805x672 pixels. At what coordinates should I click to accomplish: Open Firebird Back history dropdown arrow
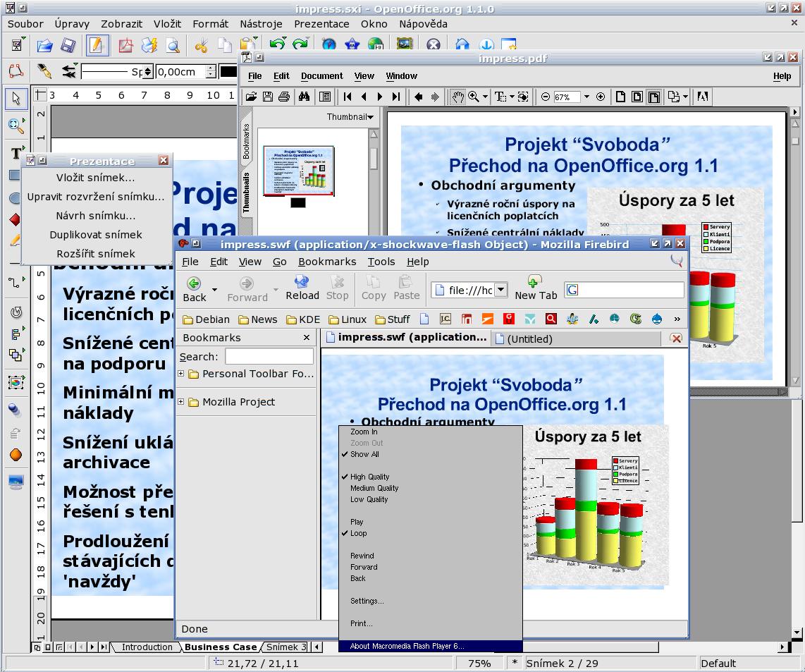point(214,289)
